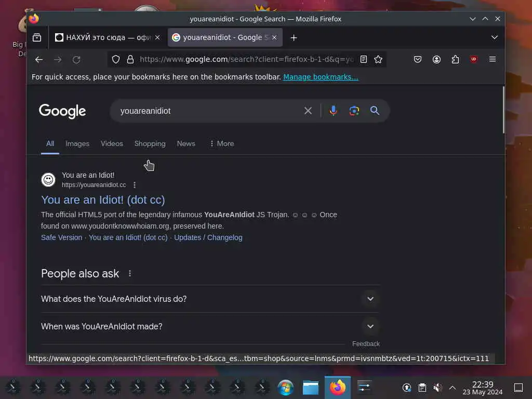Screen dimensions: 532x399
Task: Go back with the back arrow
Action: point(39,60)
